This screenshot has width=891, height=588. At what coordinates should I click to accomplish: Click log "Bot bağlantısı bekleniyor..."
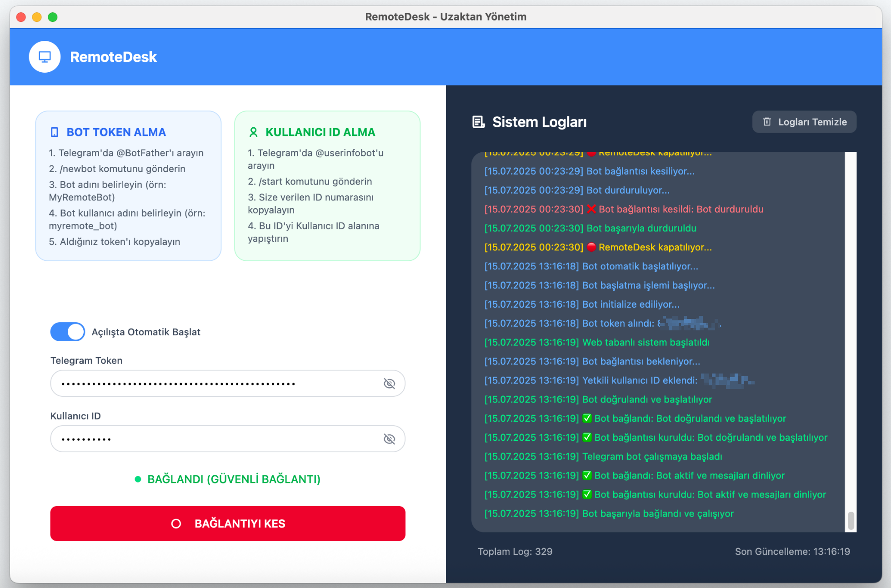[592, 362]
